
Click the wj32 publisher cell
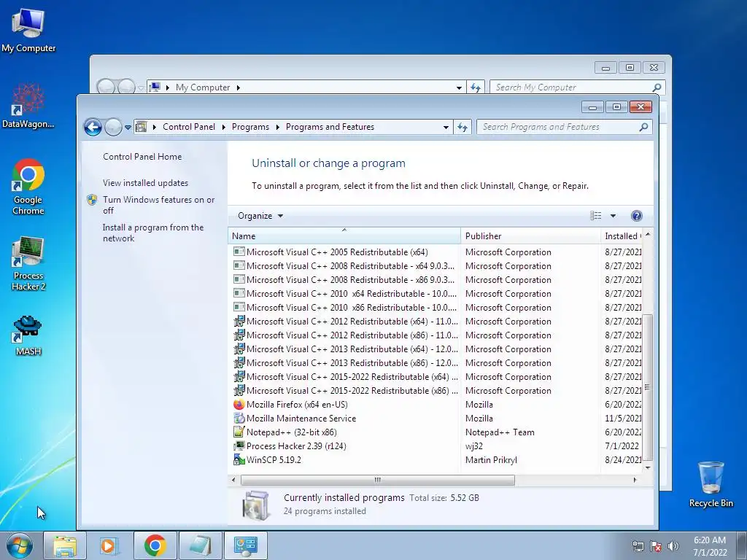474,446
